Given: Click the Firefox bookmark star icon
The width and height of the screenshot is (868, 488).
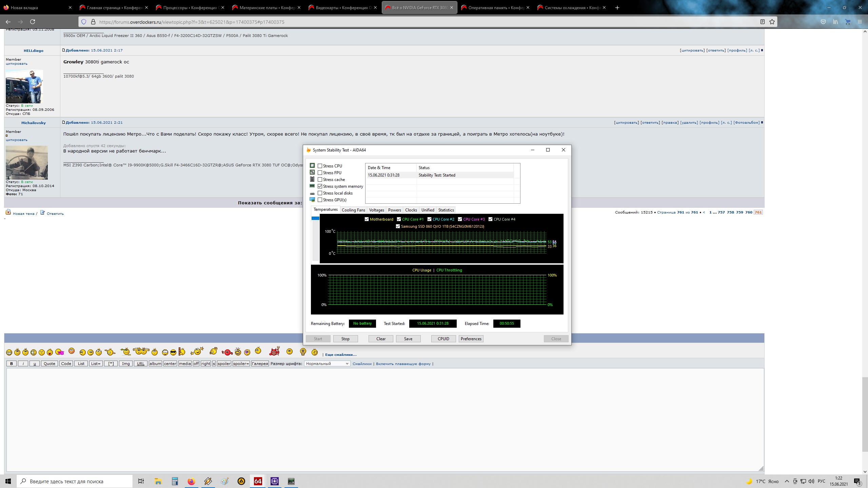Looking at the screenshot, I should 772,22.
